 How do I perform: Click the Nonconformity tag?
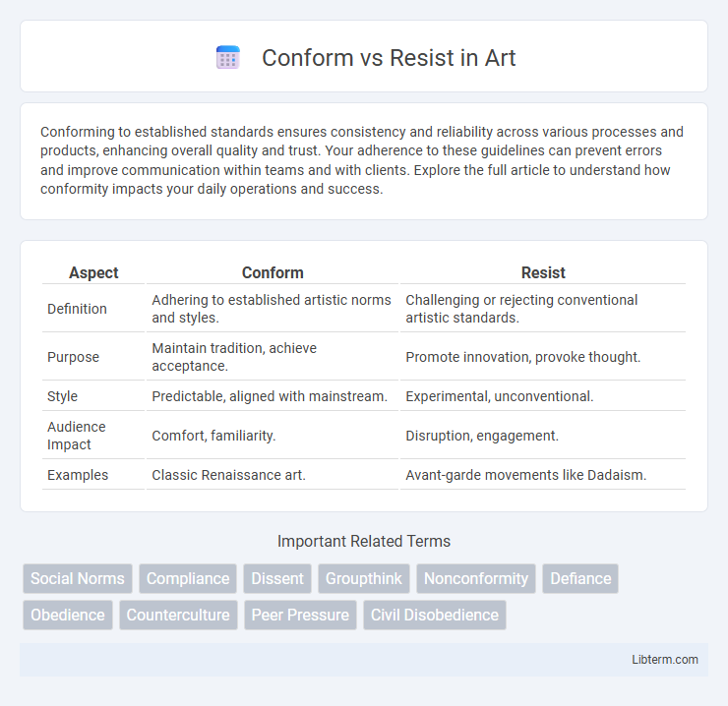476,578
